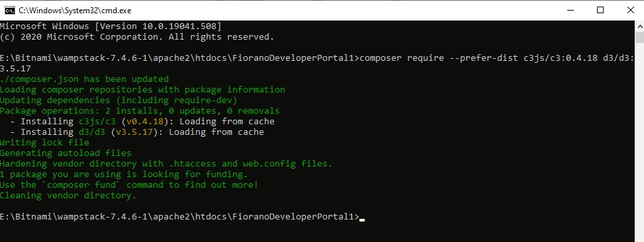Click the title bar text C:\Windows\System32\cmd.exe
644x242 pixels.
pos(75,11)
